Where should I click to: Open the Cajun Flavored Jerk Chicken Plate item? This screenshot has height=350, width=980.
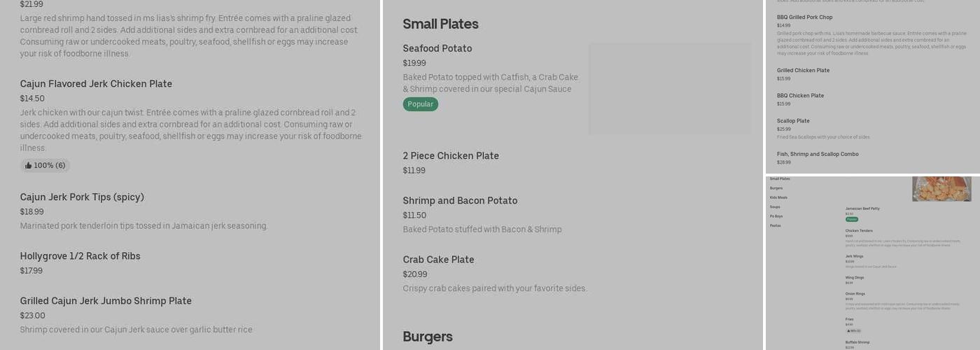pyautogui.click(x=96, y=84)
